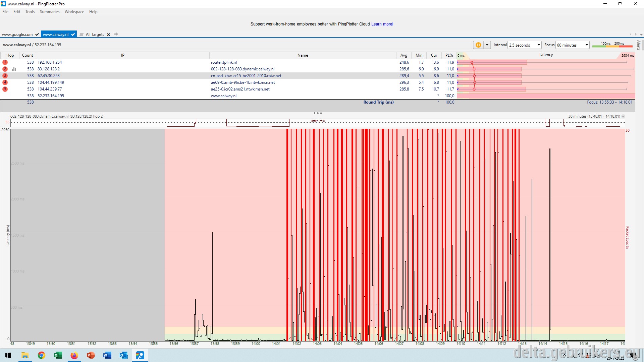
Task: Open the dropdown arrow beside the pause button
Action: (x=487, y=45)
